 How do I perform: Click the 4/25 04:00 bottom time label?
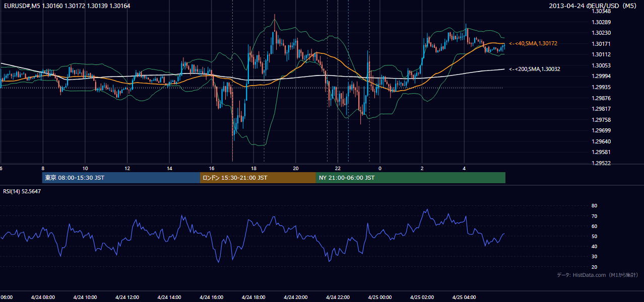[465, 297]
